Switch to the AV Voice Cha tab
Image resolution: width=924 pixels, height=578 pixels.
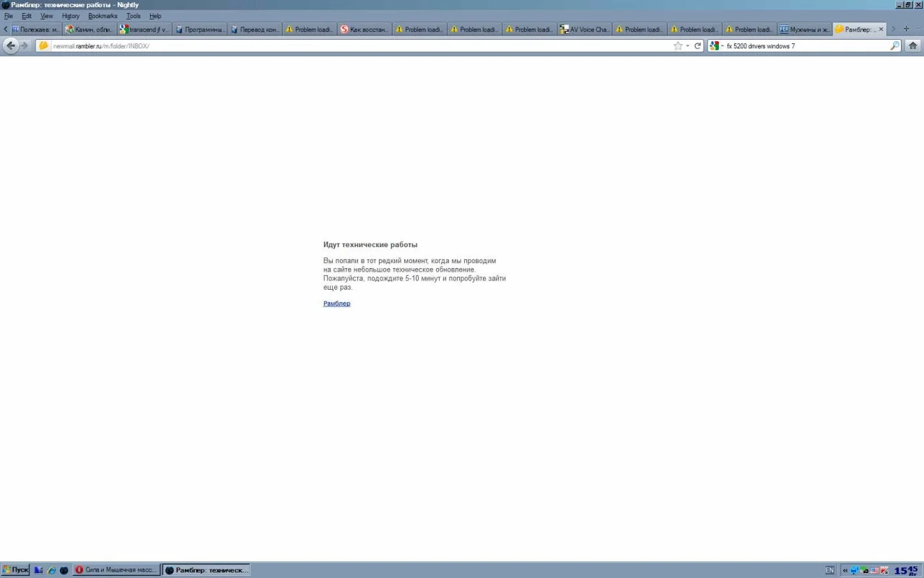[x=585, y=30]
